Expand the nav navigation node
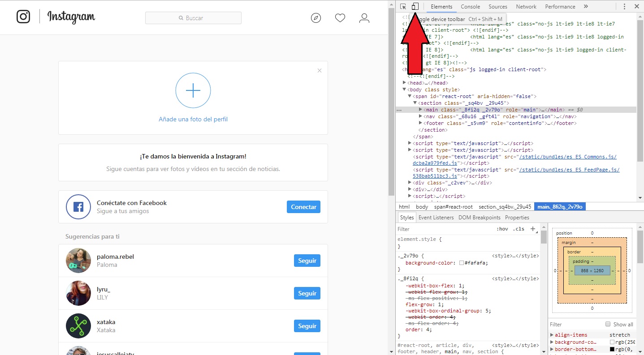Image resolution: width=644 pixels, height=355 pixels. pyautogui.click(x=420, y=116)
